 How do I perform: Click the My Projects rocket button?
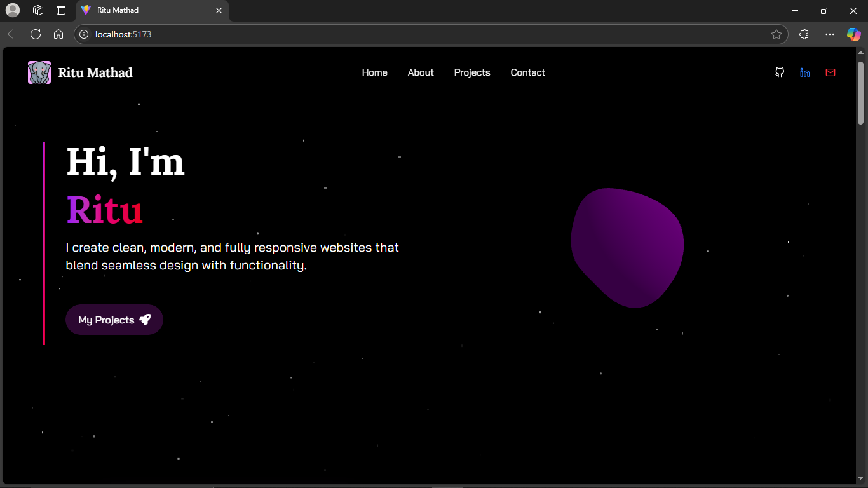pos(114,320)
